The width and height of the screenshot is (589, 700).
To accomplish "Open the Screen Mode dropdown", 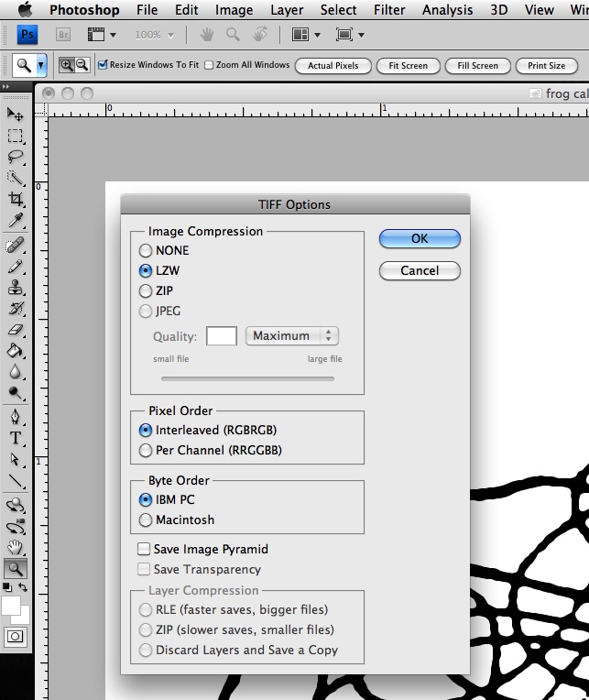I will 350,35.
